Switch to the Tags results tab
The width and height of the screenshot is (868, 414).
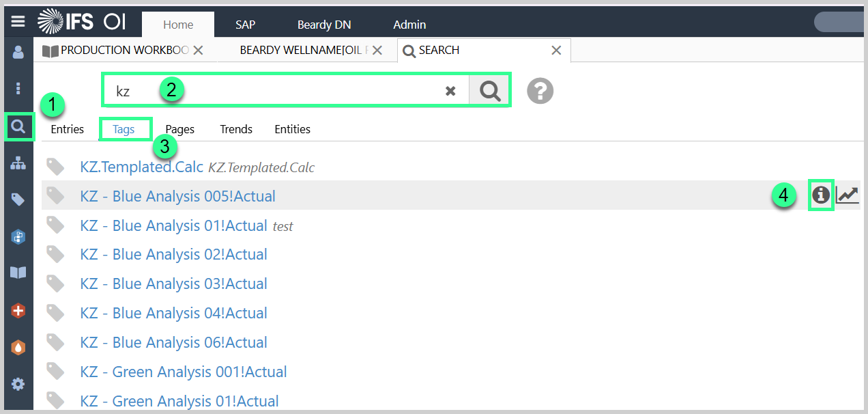click(x=124, y=129)
